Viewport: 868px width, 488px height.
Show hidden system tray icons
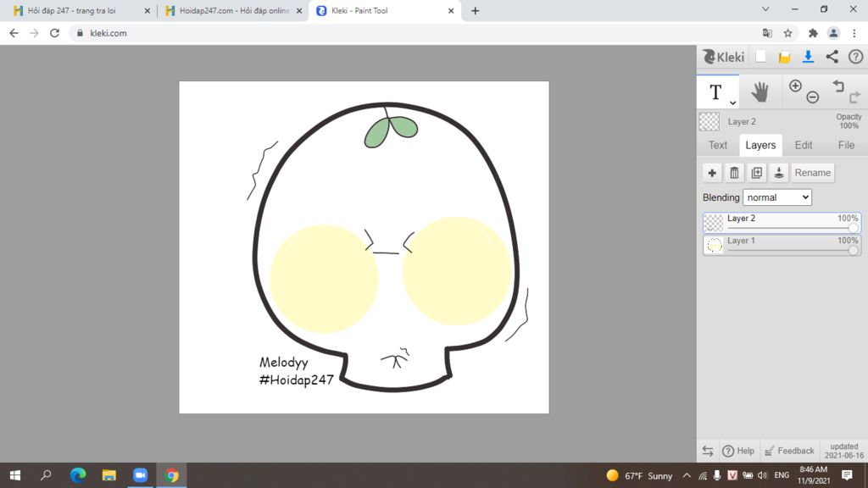[687, 475]
